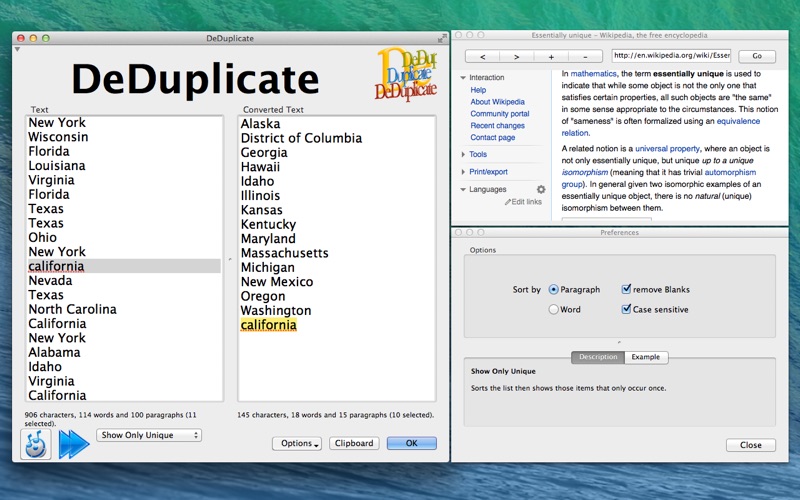Expand the Print/export sidebar section

pos(463,172)
